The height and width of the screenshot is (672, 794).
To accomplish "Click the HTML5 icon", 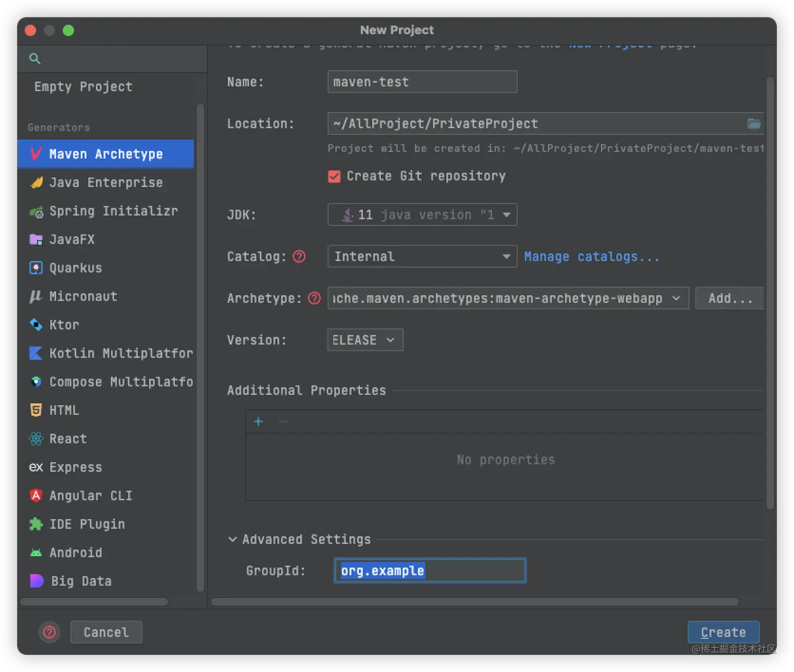I will pyautogui.click(x=36, y=410).
